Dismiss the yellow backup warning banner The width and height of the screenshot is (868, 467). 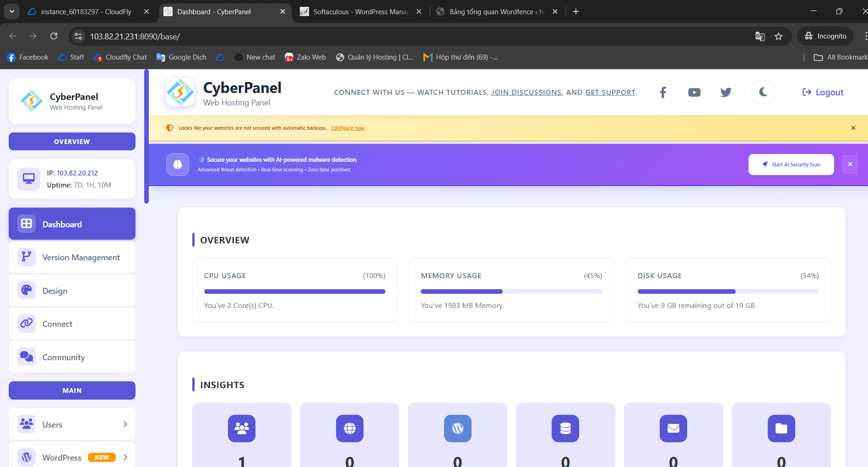(x=853, y=128)
